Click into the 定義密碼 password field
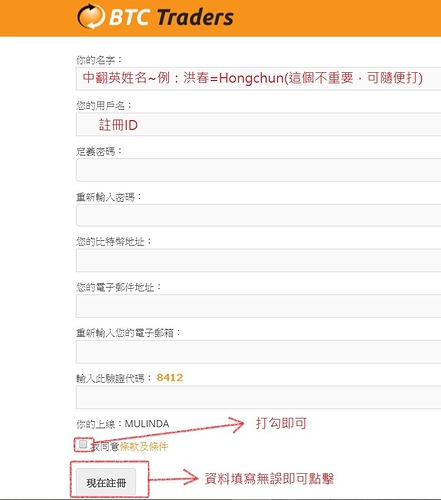441x500 pixels. 258,170
